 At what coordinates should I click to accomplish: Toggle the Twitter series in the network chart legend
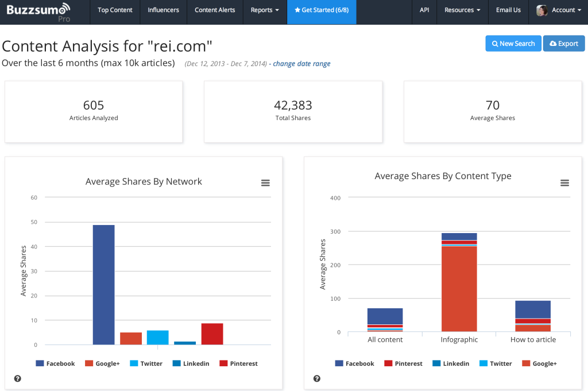pyautogui.click(x=146, y=363)
